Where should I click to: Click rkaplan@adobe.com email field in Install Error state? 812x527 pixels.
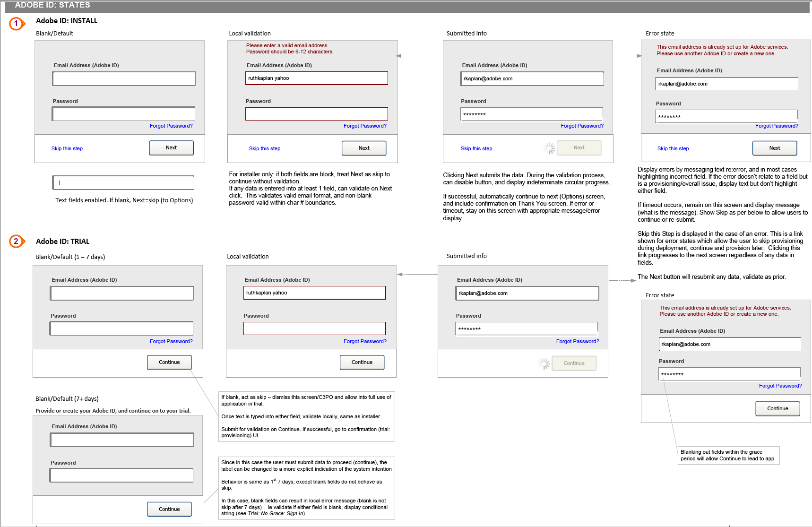[x=727, y=84]
